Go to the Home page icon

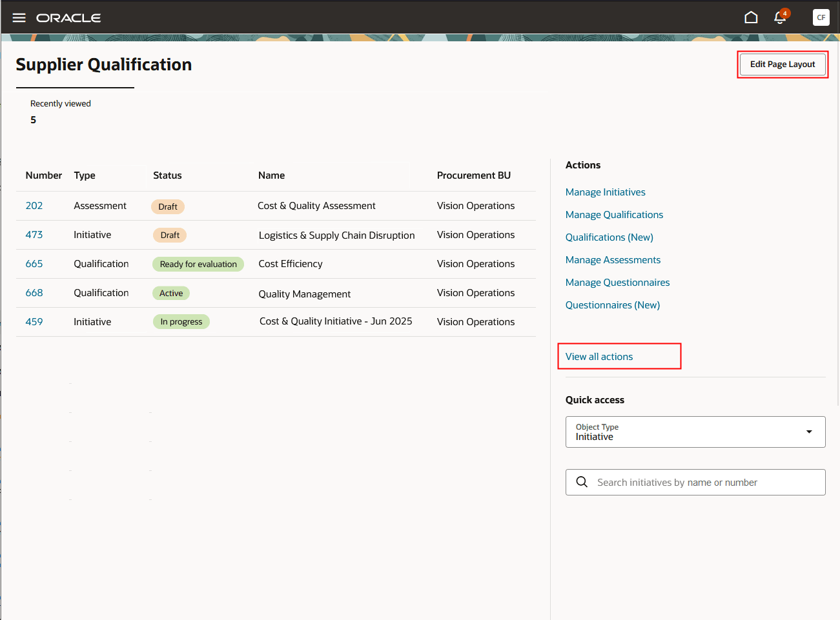click(x=751, y=17)
